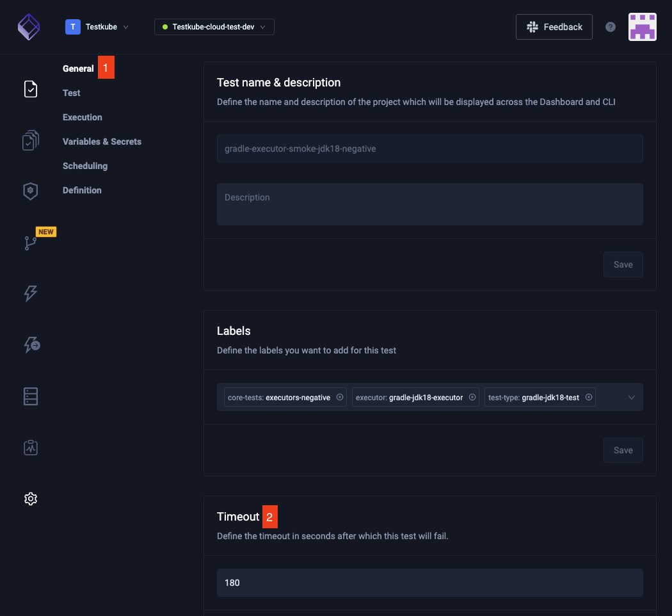Open the Sources server icon in sidebar
The height and width of the screenshot is (616, 672).
pyautogui.click(x=30, y=396)
